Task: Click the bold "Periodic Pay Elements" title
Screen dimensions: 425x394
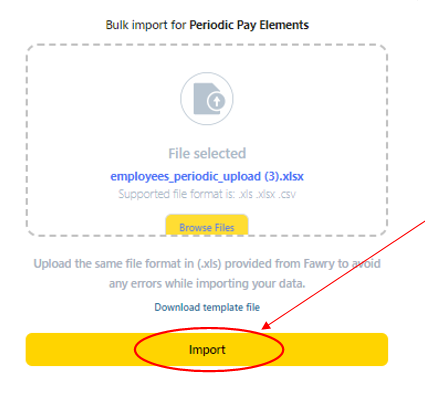Action: coord(249,25)
